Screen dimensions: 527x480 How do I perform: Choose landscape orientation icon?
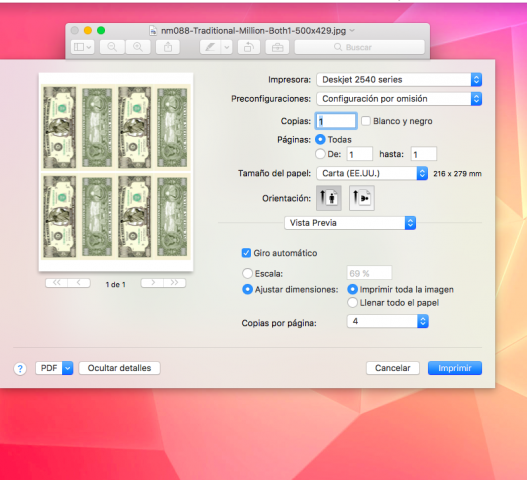point(362,198)
